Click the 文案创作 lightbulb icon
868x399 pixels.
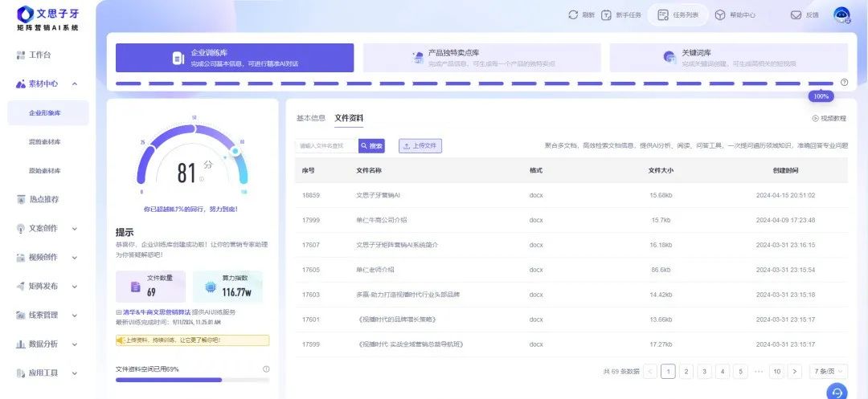click(20, 228)
